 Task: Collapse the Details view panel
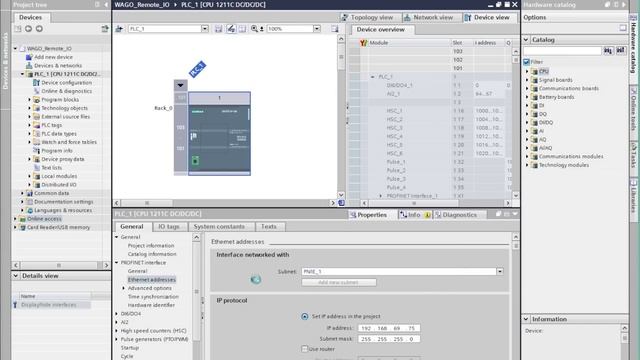[x=16, y=276]
